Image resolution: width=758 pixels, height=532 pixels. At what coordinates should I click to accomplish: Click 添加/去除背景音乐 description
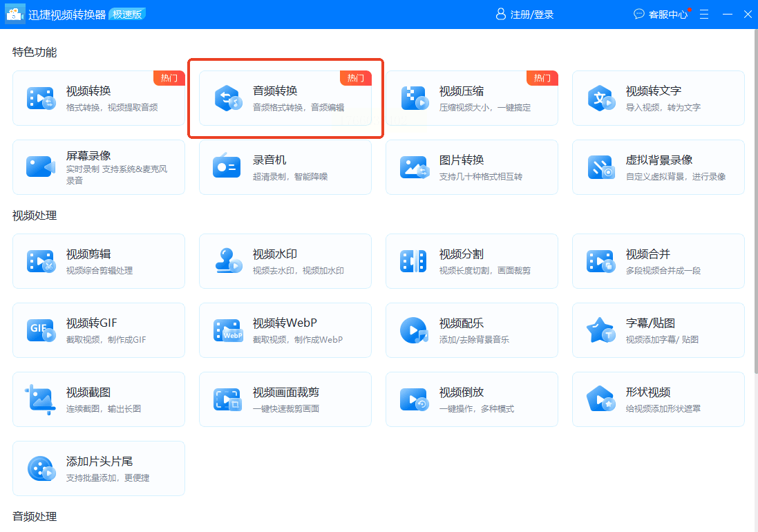click(x=474, y=340)
